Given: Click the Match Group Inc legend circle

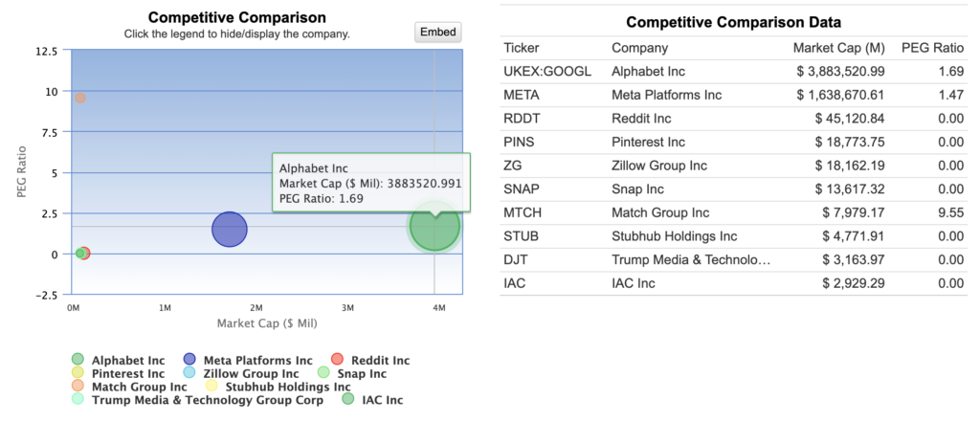Looking at the screenshot, I should click(78, 387).
